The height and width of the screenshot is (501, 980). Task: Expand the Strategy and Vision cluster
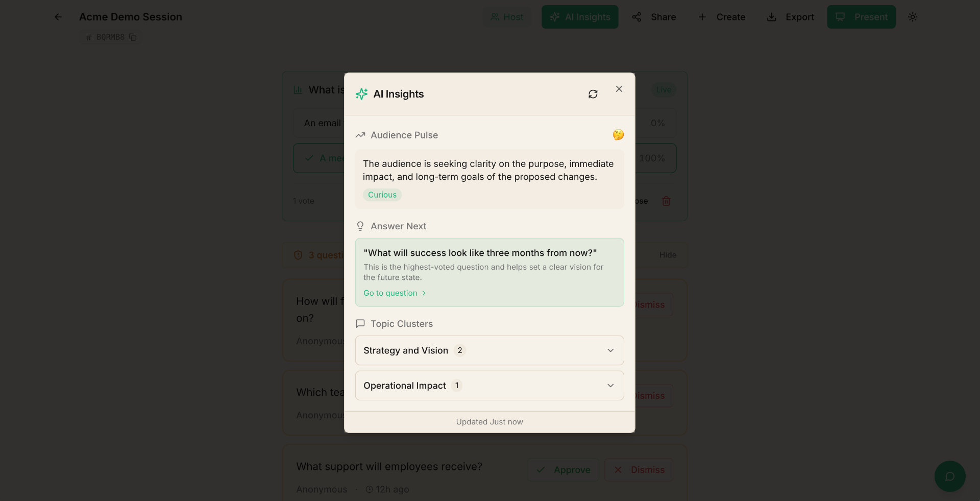pos(489,350)
